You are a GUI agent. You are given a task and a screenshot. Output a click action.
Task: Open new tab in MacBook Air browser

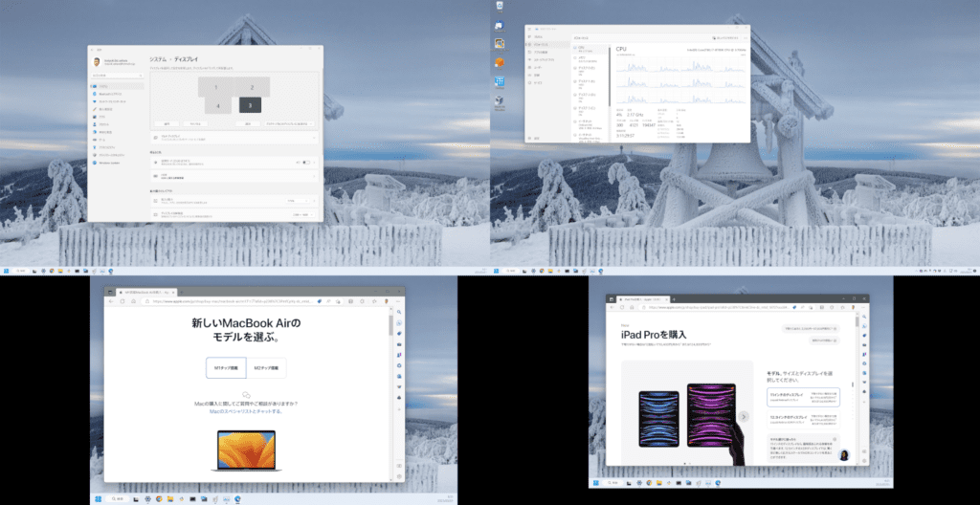pyautogui.click(x=181, y=292)
